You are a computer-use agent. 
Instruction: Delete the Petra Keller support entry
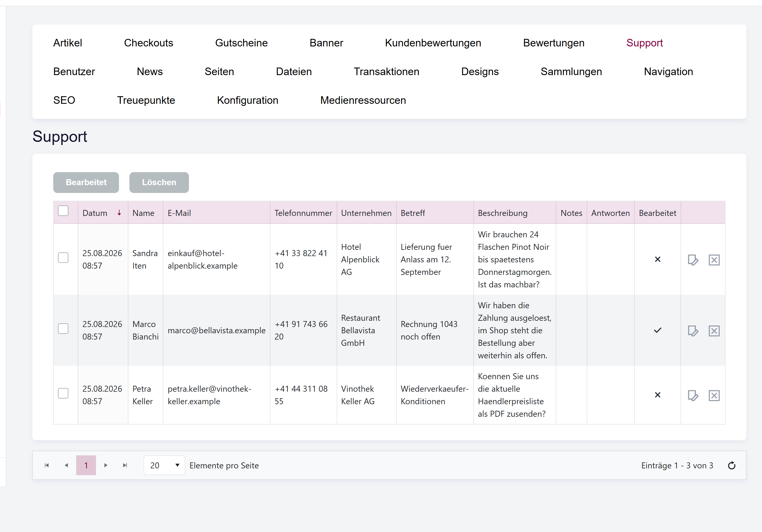pos(714,395)
